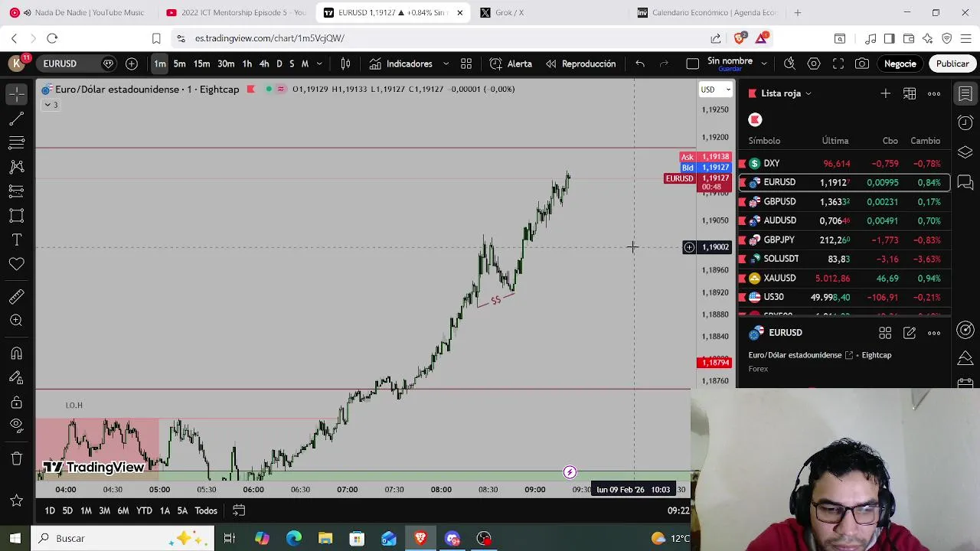Click the trash icon to remove drawings
980x551 pixels.
[16, 458]
